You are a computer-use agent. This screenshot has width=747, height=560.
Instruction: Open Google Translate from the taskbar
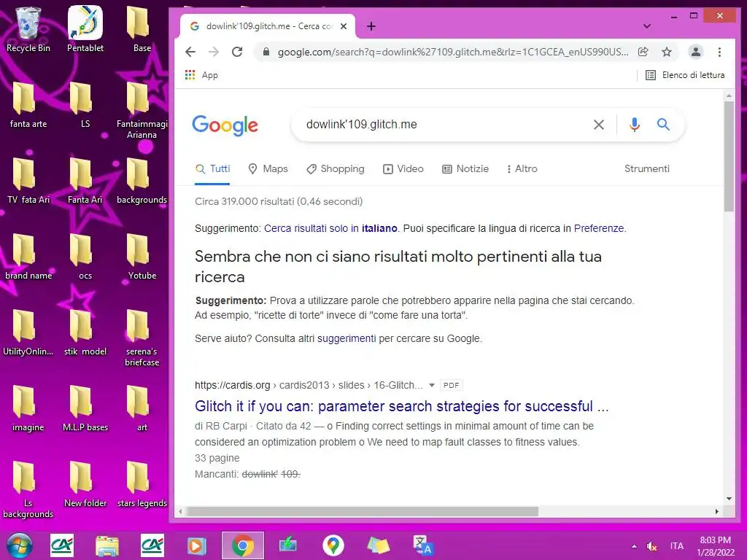click(422, 545)
